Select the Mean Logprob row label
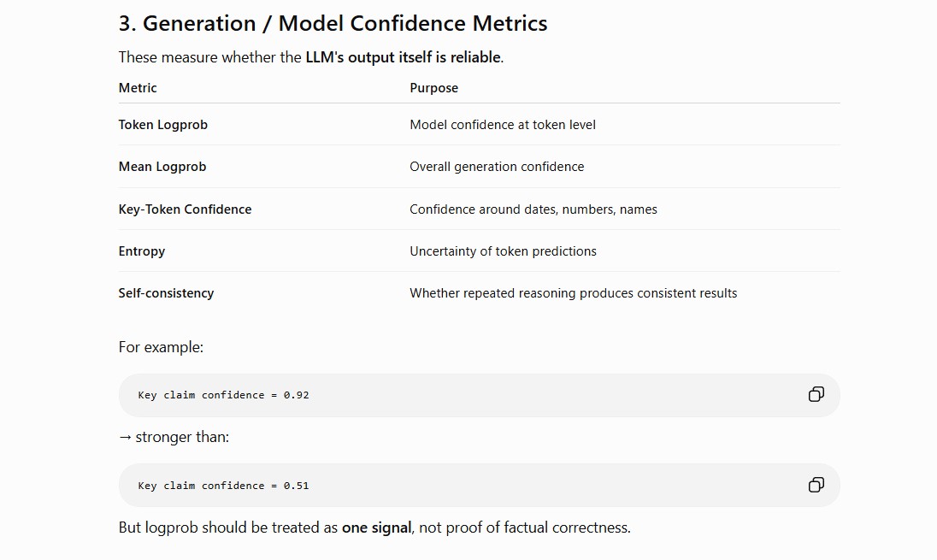The image size is (937, 560). click(162, 166)
